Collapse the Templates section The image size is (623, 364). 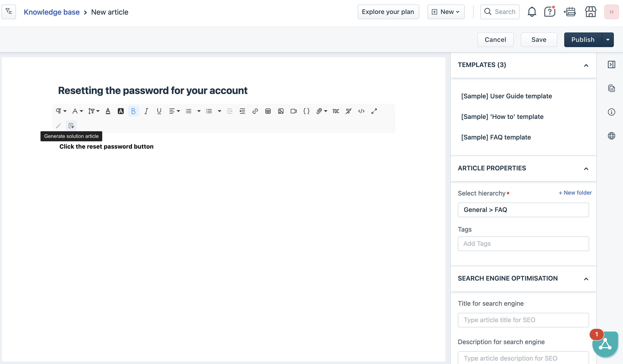[586, 65]
